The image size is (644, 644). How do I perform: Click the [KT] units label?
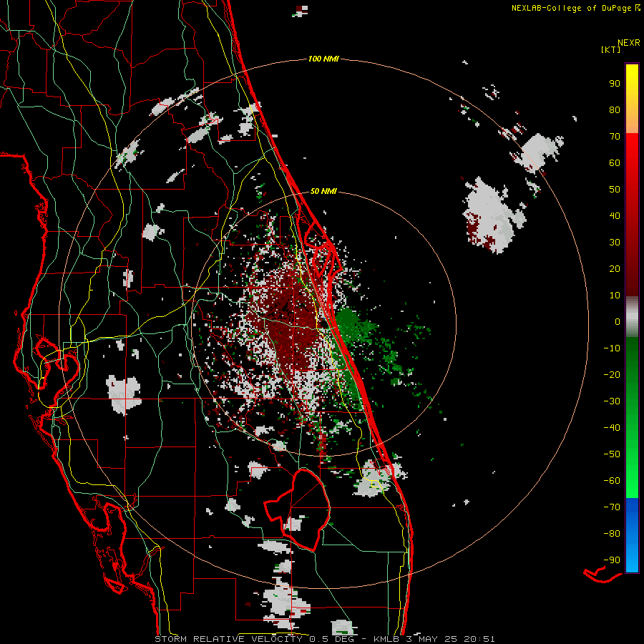coord(610,49)
